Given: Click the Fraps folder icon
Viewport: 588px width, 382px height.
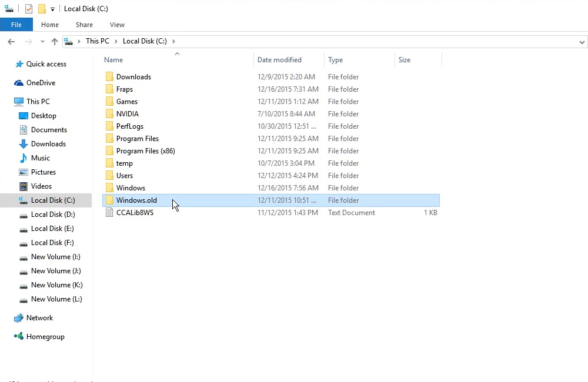Looking at the screenshot, I should click(109, 89).
